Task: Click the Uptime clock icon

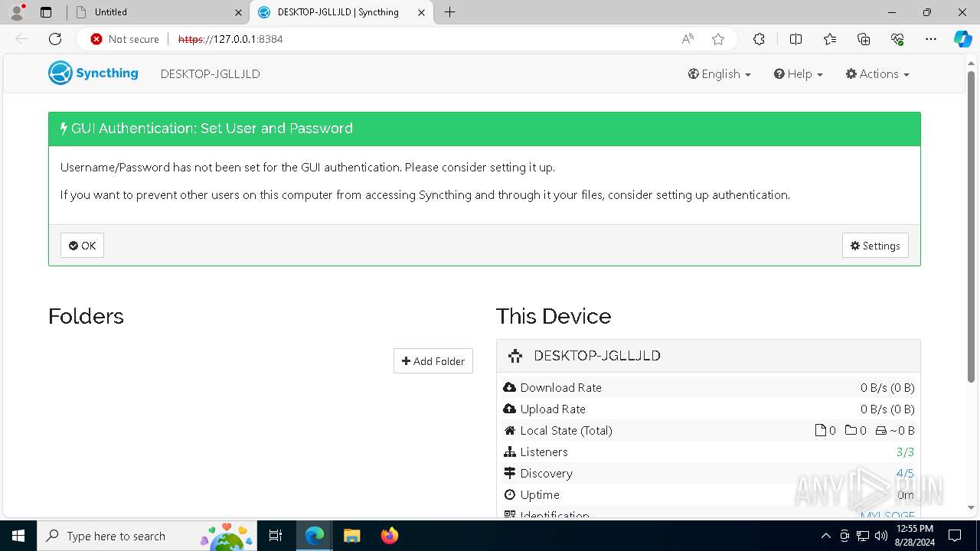Action: (x=510, y=494)
